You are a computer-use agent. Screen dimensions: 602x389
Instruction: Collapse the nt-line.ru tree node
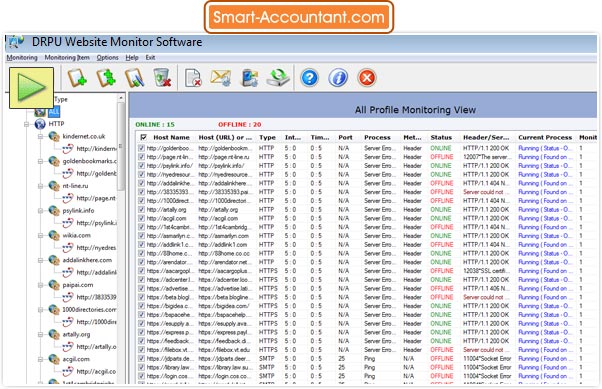40,186
